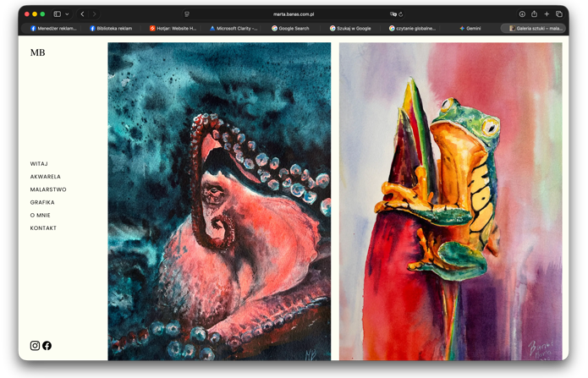This screenshot has height=378, width=588.
Task: Click the marta.banas.com.pl address field
Action: (x=294, y=14)
